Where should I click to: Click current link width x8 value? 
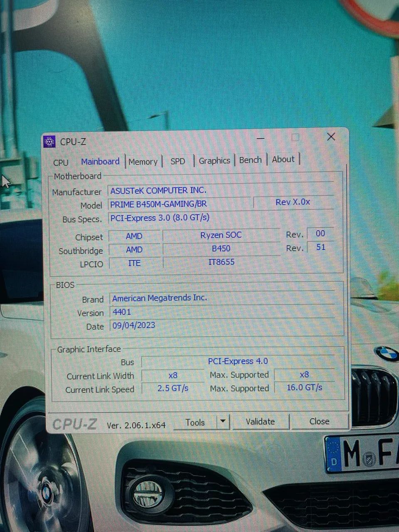point(173,375)
